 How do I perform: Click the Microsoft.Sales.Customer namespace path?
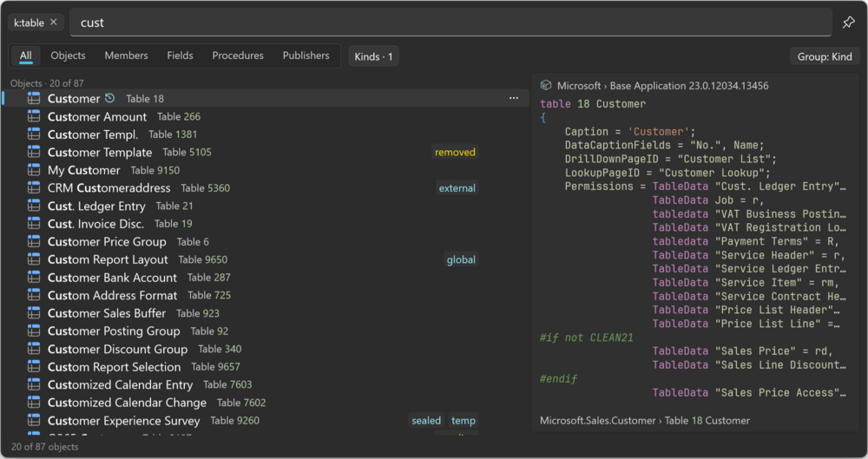(x=598, y=420)
